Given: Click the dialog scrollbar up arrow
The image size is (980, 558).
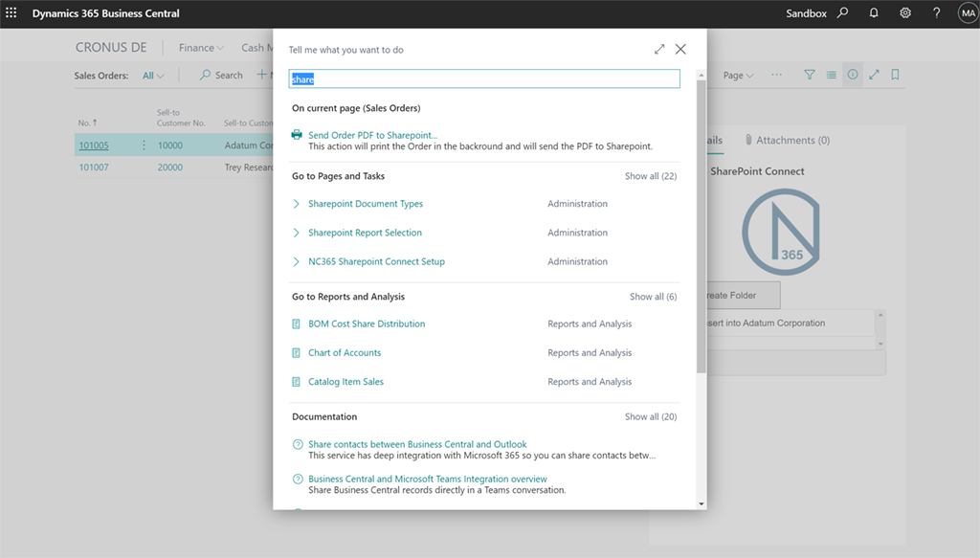Looking at the screenshot, I should (x=702, y=75).
